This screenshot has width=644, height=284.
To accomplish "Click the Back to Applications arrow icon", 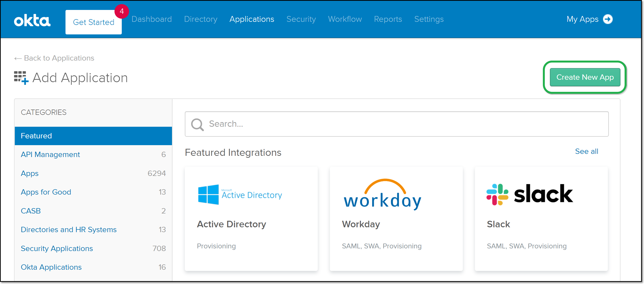I will [x=18, y=58].
